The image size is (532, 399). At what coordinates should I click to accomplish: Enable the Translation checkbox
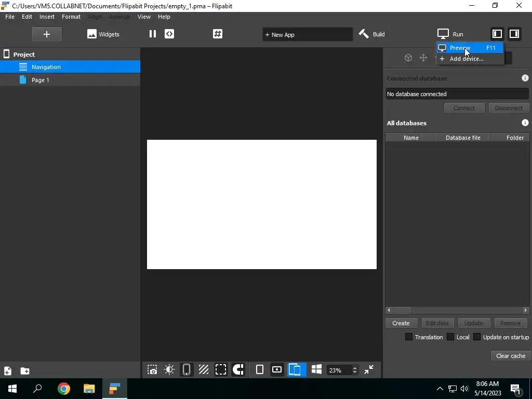pos(409,337)
